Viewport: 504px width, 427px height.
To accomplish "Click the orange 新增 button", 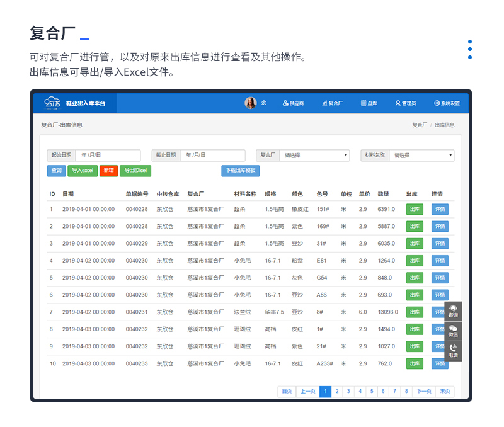I will pos(109,171).
